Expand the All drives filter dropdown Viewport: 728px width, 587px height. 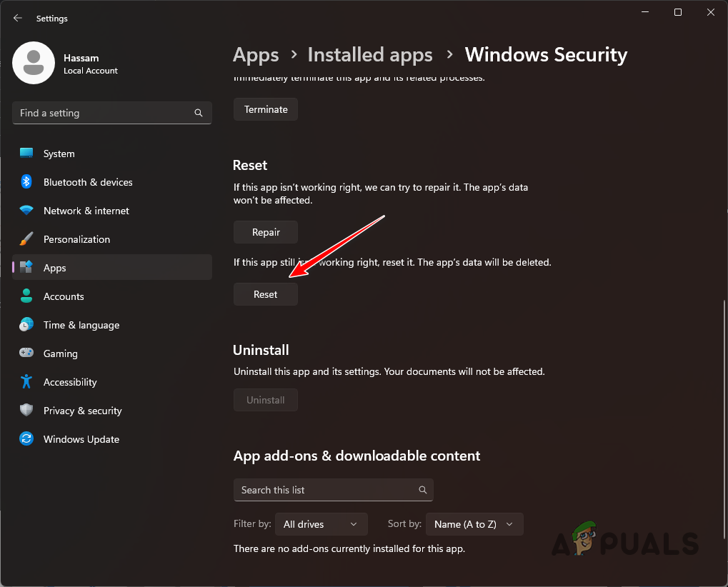pos(321,524)
